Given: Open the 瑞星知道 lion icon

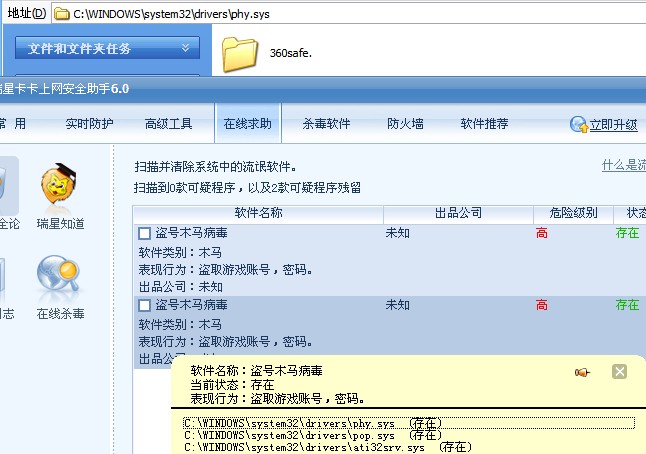Looking at the screenshot, I should pos(58,184).
